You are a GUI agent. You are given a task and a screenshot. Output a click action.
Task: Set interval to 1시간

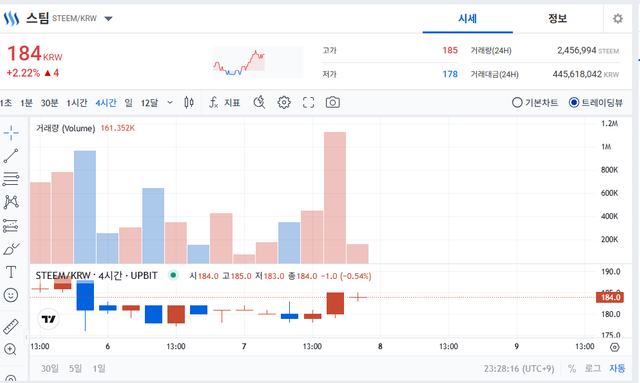pyautogui.click(x=77, y=103)
